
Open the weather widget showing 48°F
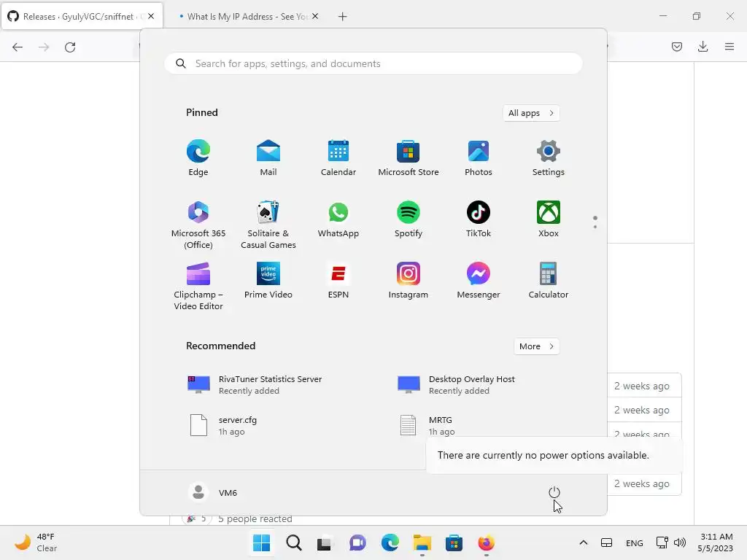point(36,542)
